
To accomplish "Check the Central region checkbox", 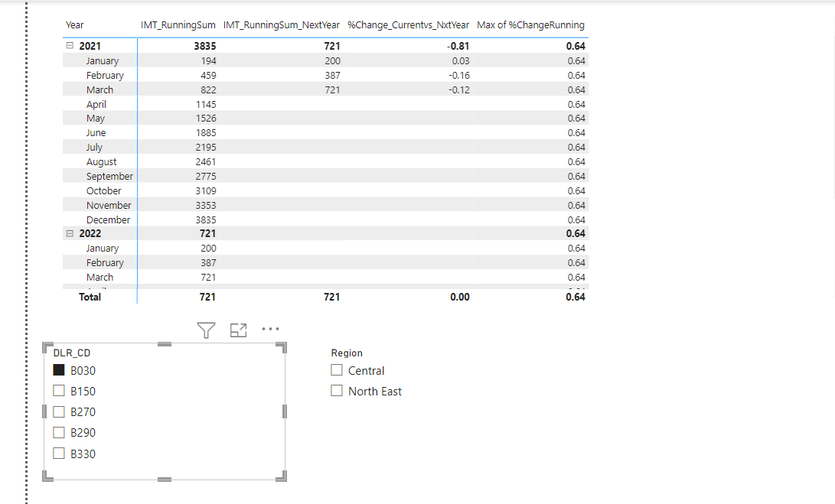I will [x=337, y=370].
